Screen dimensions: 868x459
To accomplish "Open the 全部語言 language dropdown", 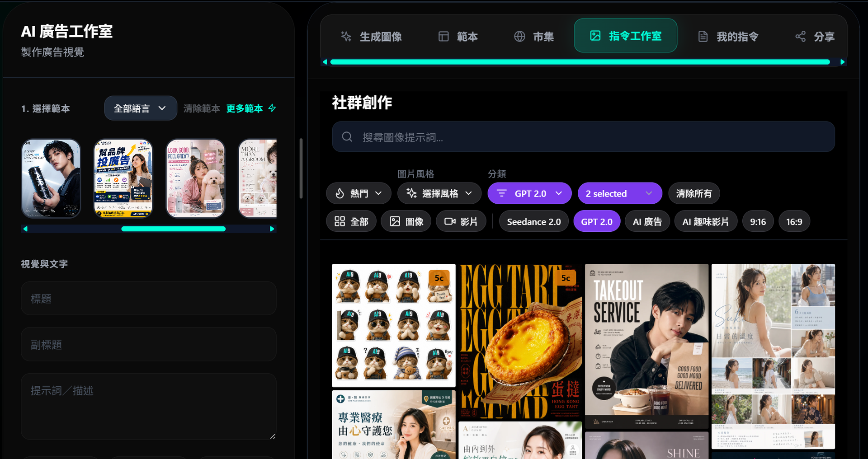I will [141, 108].
